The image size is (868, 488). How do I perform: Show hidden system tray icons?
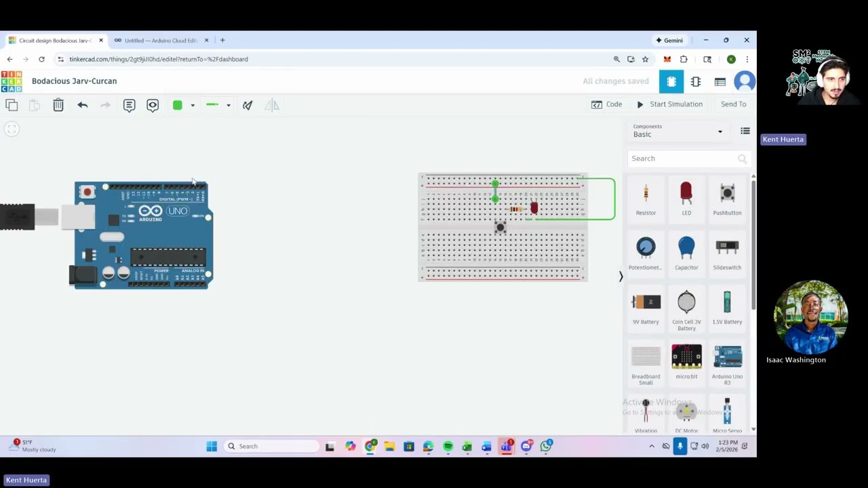tap(652, 446)
